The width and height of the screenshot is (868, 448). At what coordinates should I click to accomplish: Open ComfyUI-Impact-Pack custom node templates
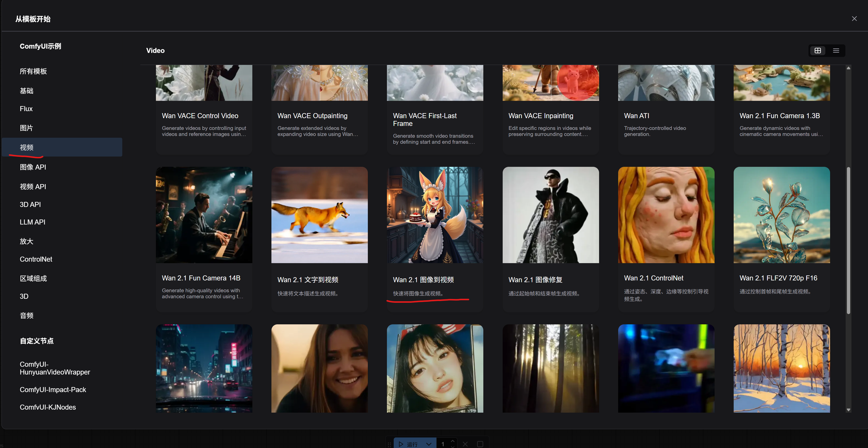click(52, 390)
